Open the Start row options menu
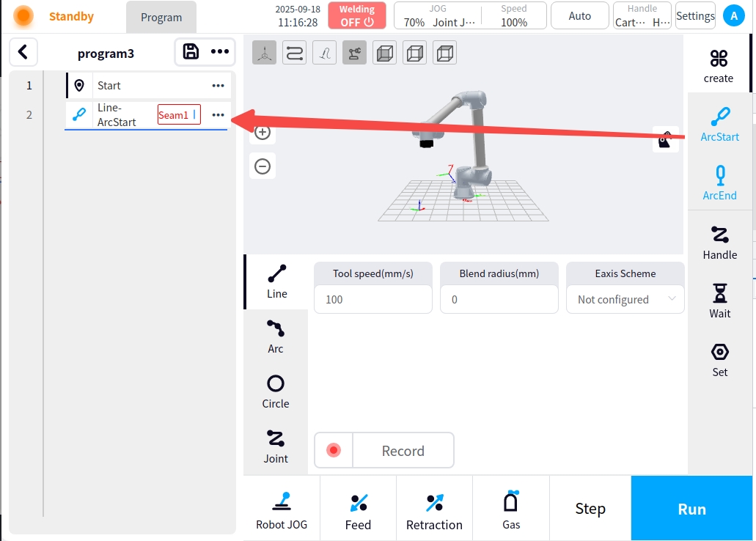Screen dimensions: 756x541 [218, 86]
